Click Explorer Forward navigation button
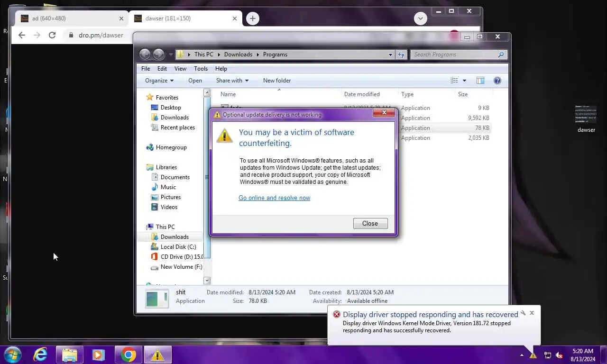607x364 pixels. point(159,55)
